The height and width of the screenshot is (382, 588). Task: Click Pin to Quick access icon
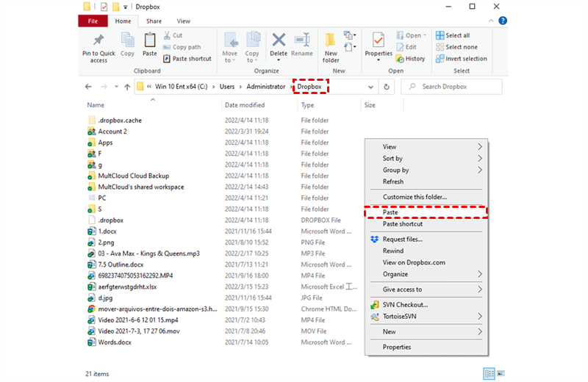click(98, 40)
